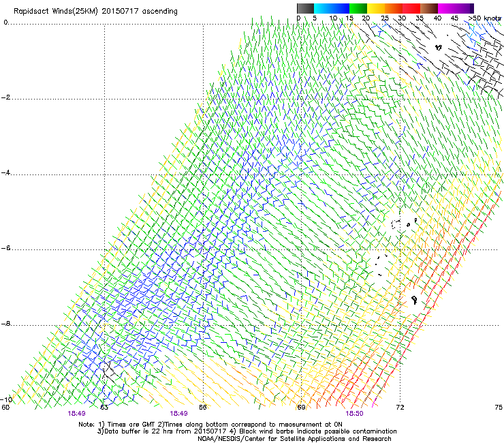Image resolution: width=504 pixels, height=443 pixels.
Task: Select the '-4' latitude axis label
Action: coord(5,172)
